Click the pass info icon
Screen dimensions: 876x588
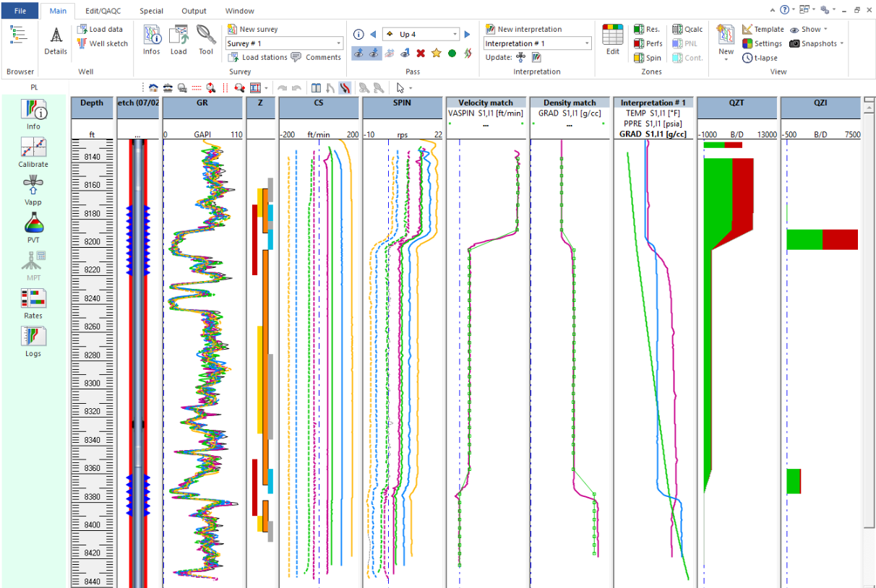pos(358,34)
